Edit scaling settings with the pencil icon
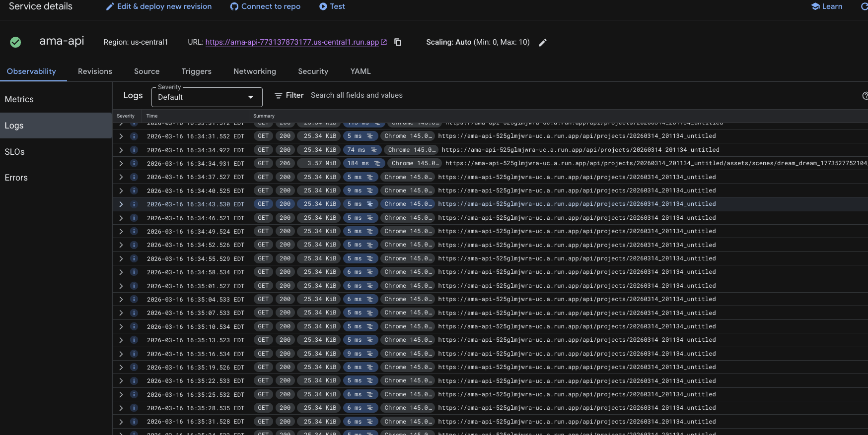The width and height of the screenshot is (868, 435). click(543, 43)
